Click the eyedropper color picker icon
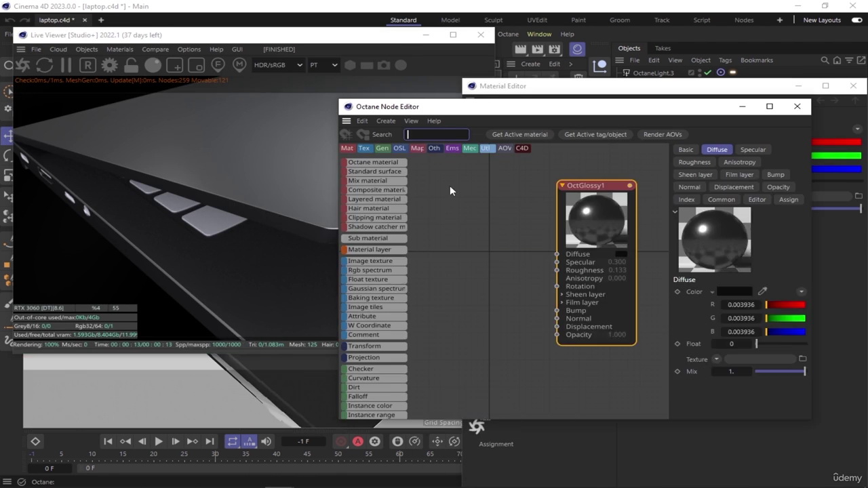868x488 pixels. tap(762, 291)
